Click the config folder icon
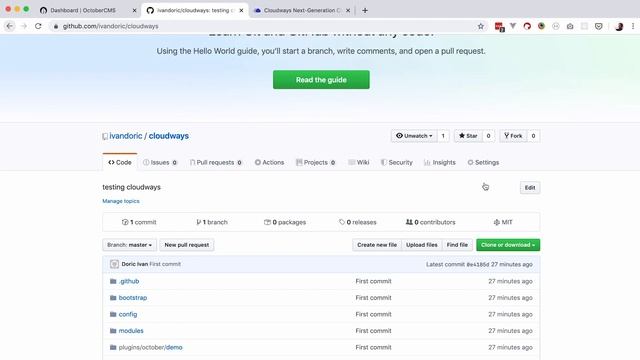Image resolution: width=640 pixels, height=360 pixels. tap(113, 314)
